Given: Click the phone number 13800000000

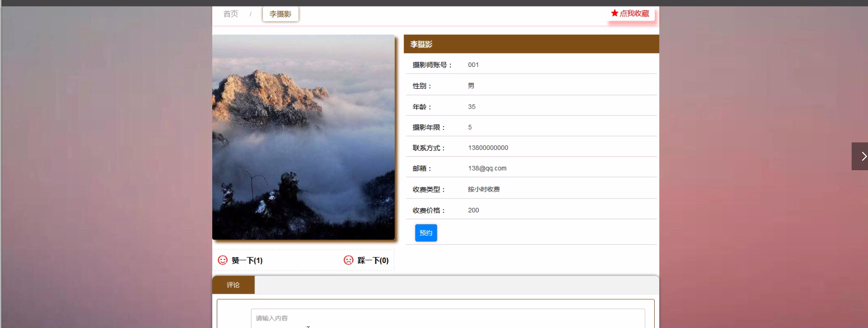Looking at the screenshot, I should click(x=488, y=148).
